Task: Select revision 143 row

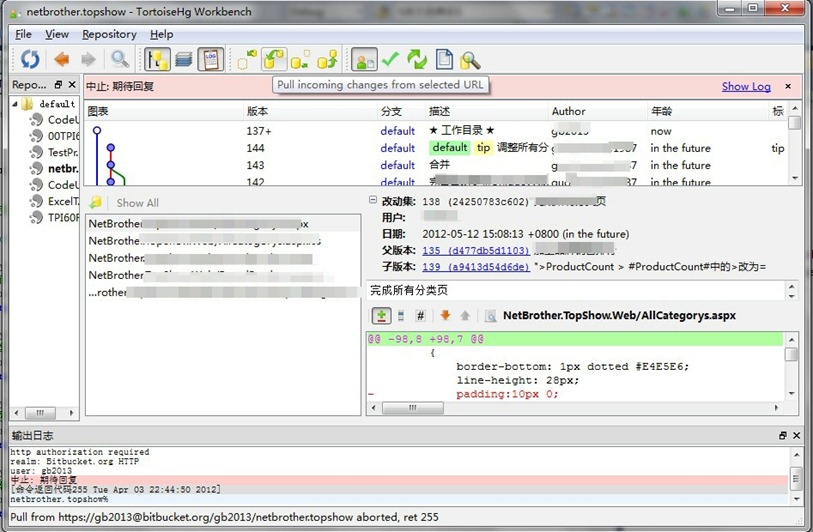Action: coord(436,165)
